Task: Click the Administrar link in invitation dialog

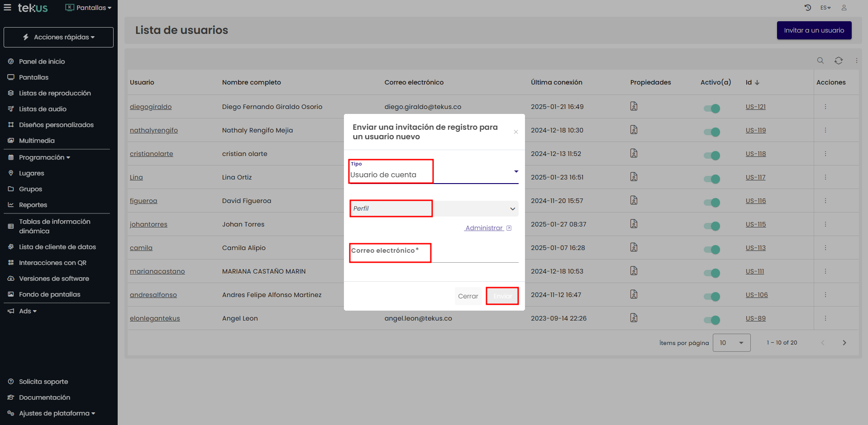Action: coord(484,228)
